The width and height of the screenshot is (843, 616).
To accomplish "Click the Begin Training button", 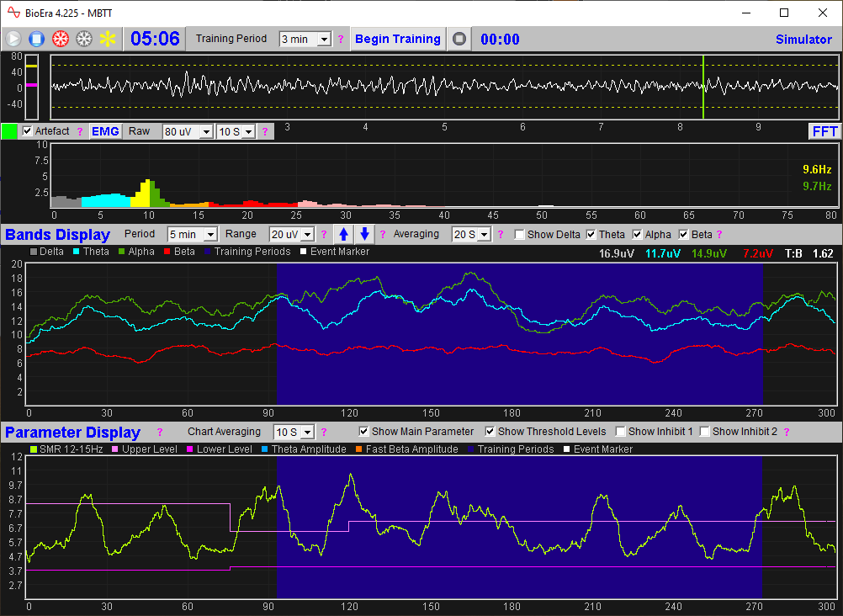I will tap(397, 39).
